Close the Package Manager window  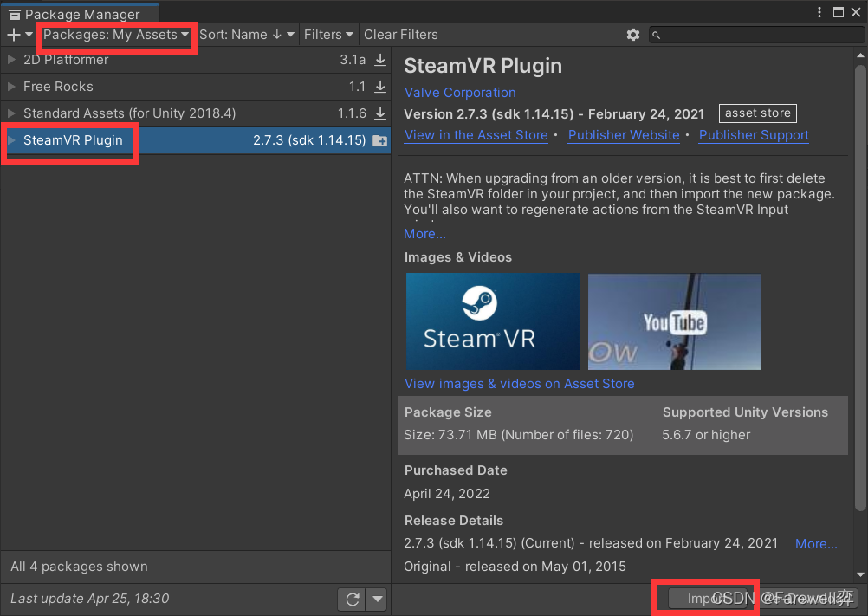(x=856, y=12)
